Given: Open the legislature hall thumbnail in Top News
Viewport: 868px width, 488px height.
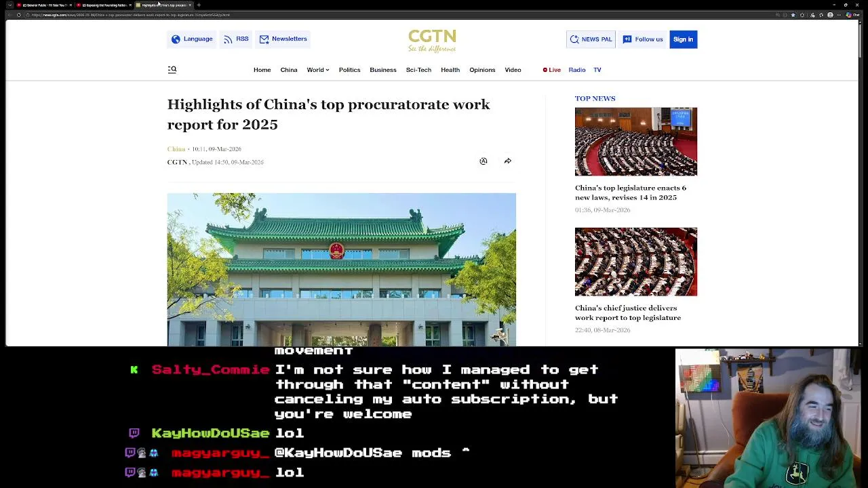Looking at the screenshot, I should click(x=636, y=142).
